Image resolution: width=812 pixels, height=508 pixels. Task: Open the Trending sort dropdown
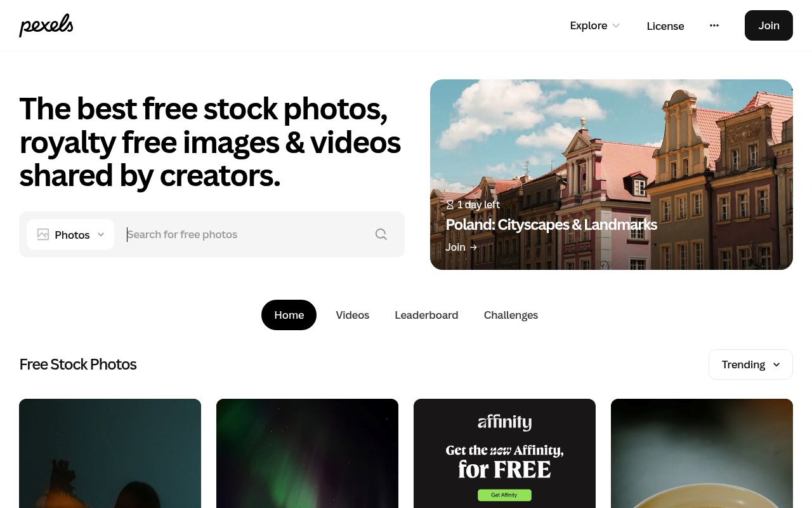coord(750,364)
